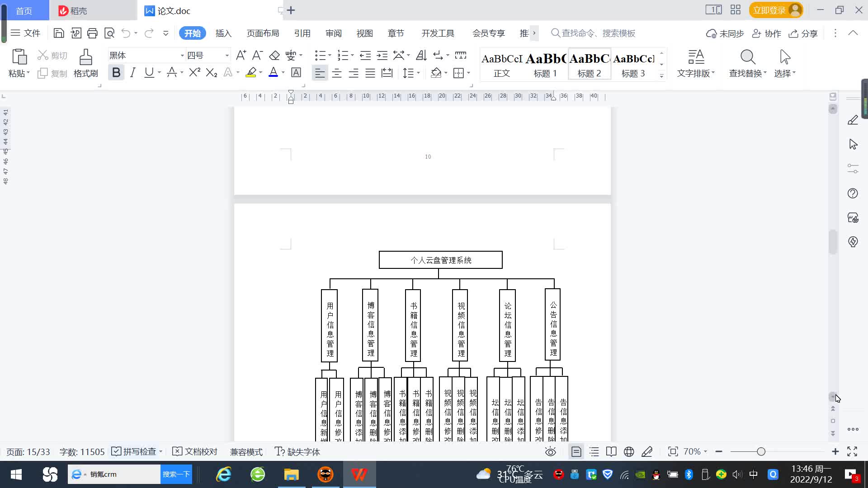868x488 pixels.
Task: Open a new tab with plus button
Action: click(291, 10)
